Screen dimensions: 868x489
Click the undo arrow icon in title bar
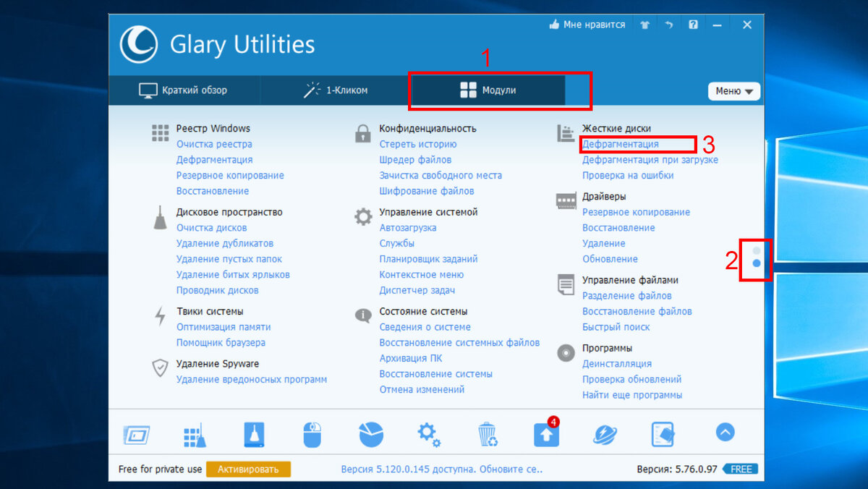669,25
